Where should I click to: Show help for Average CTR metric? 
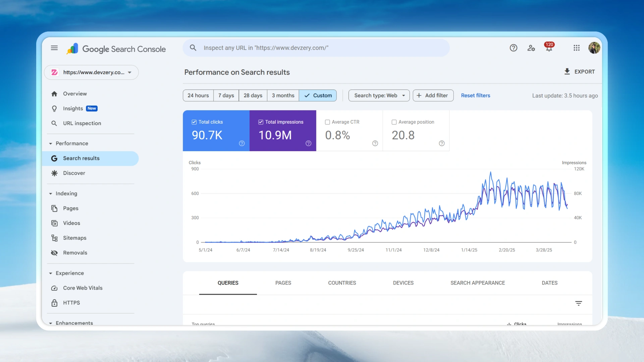pos(375,143)
